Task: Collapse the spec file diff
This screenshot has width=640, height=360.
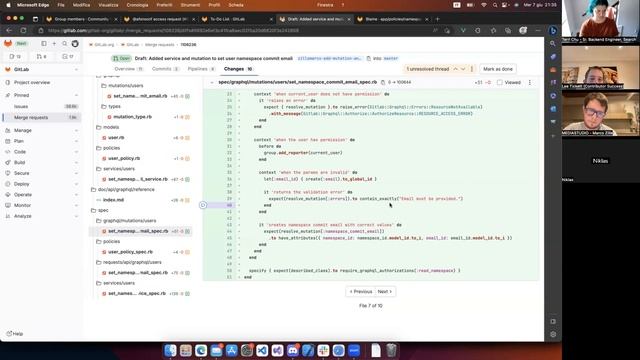Action: (x=212, y=82)
